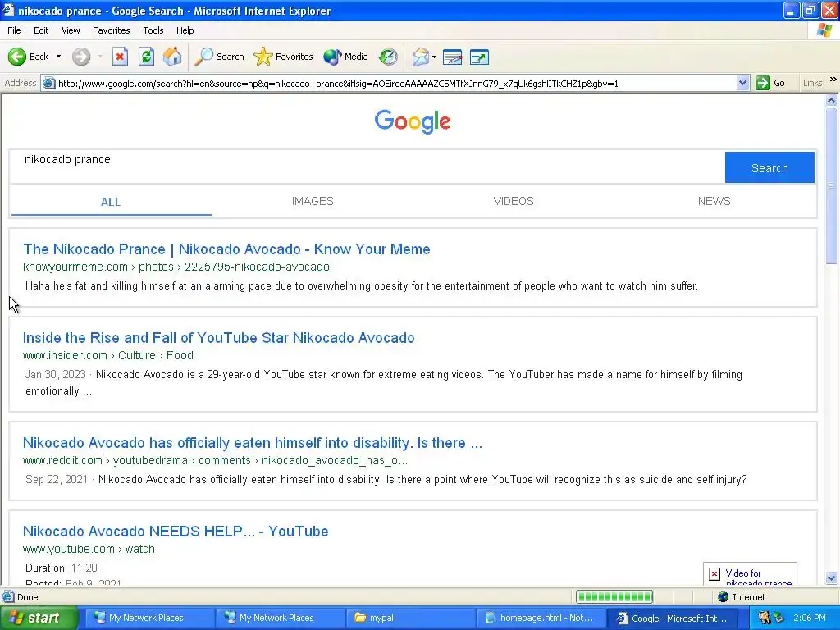Click the Windows flag throbber icon
Viewport: 840px width, 630px height.
[x=825, y=30]
